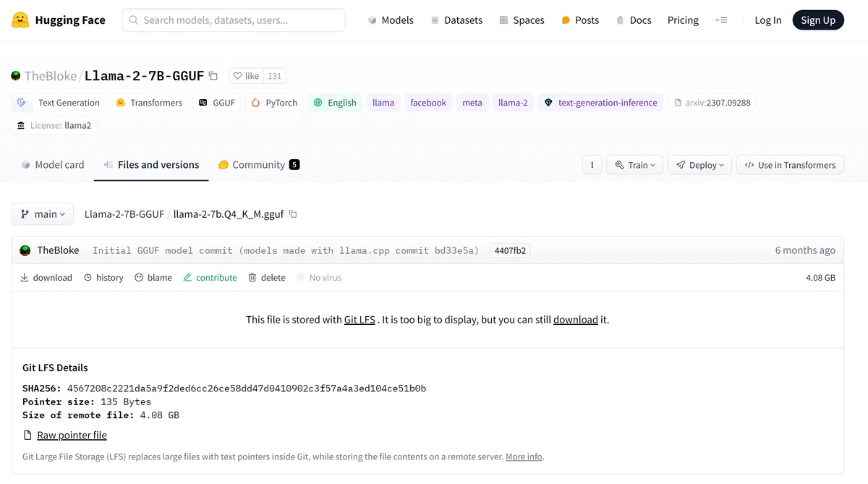
Task: Expand the main branch dropdown
Action: pos(43,214)
